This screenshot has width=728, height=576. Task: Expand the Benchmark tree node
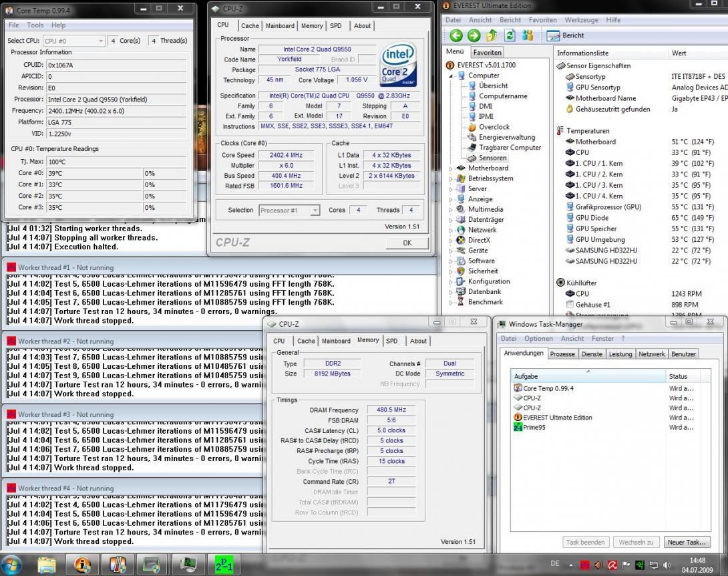450,302
